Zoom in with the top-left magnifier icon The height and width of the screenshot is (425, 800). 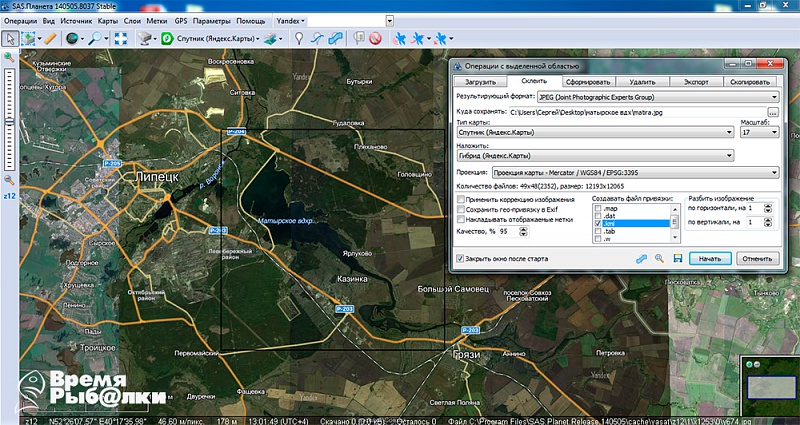pyautogui.click(x=9, y=58)
